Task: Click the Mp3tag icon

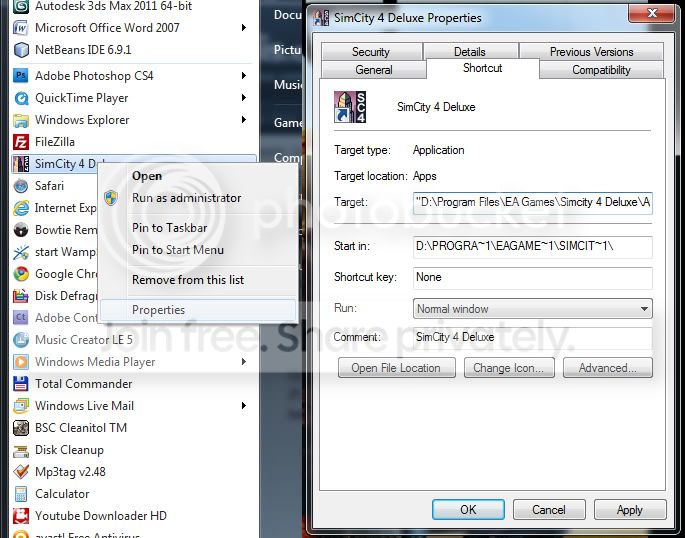Action: (x=21, y=472)
